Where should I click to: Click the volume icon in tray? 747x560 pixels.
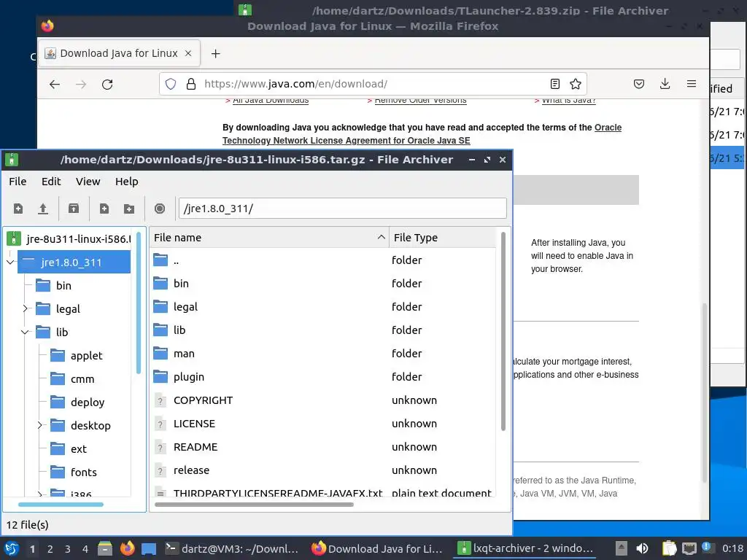point(642,548)
